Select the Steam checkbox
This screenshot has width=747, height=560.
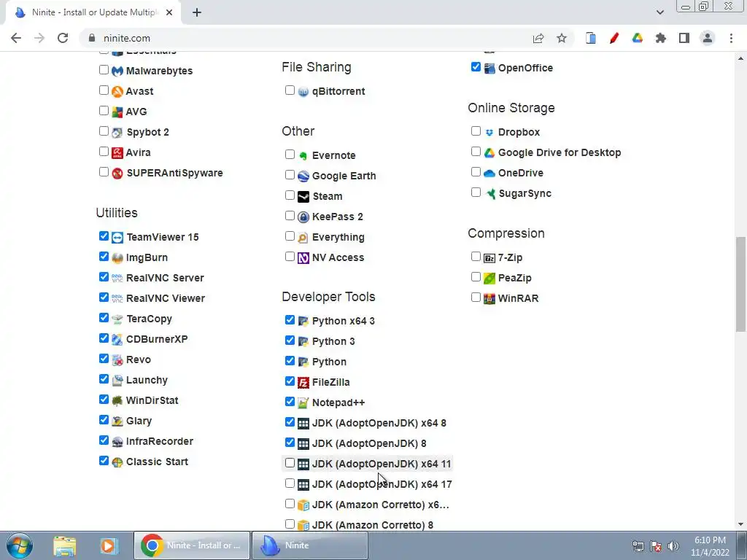tap(290, 195)
